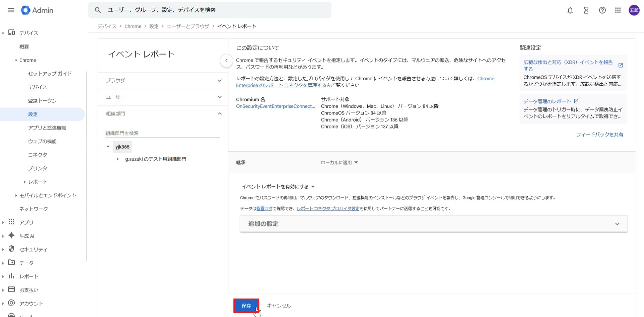Screen dimensions: 644x317
Task: Open the 監査ログ link
Action: pos(264,209)
